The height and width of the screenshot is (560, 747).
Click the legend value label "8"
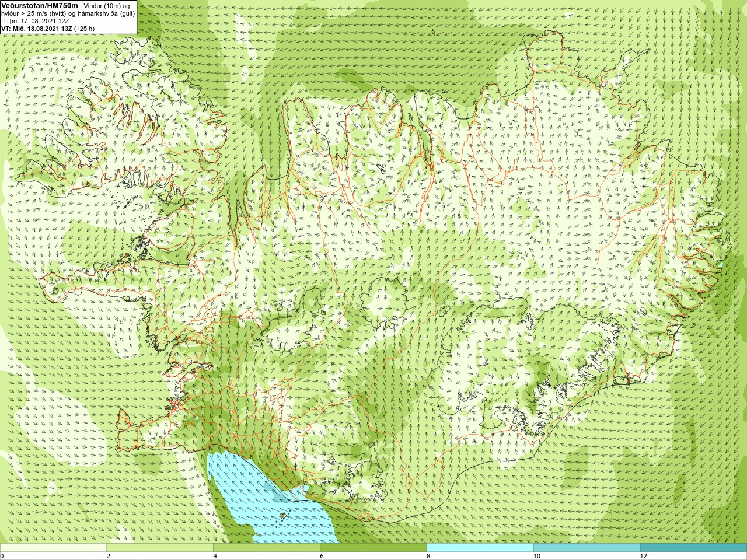tap(429, 556)
